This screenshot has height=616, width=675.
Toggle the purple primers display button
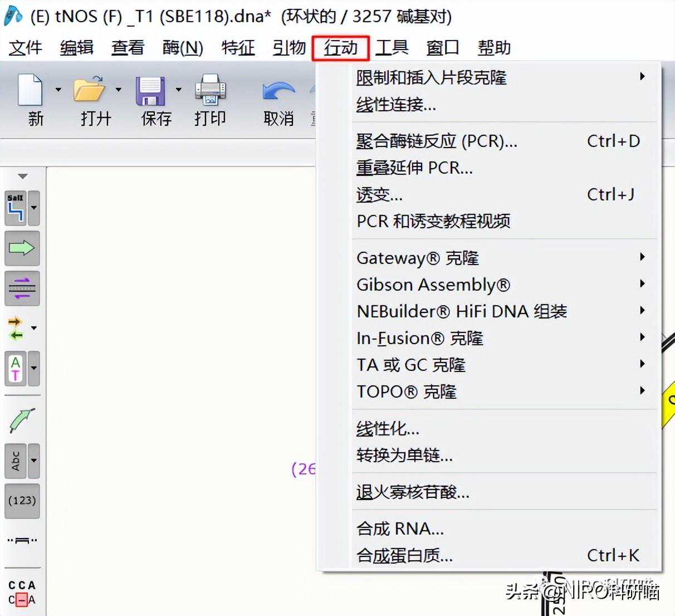[22, 288]
